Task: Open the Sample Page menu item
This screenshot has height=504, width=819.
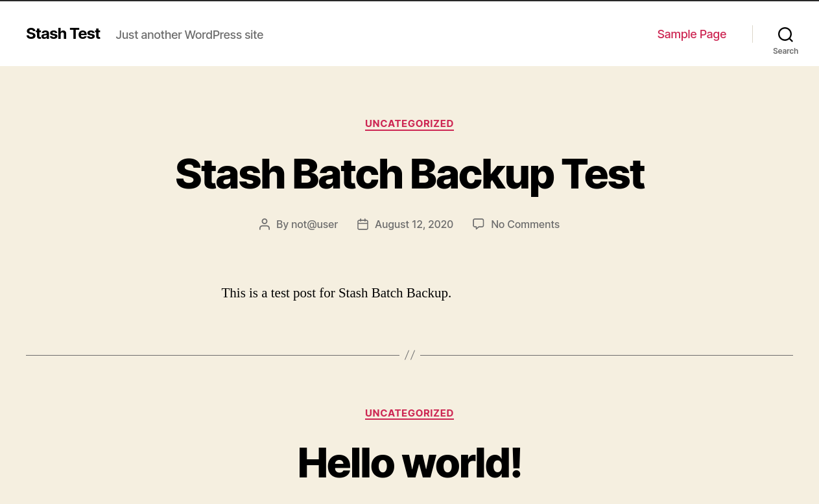Action: (x=691, y=34)
